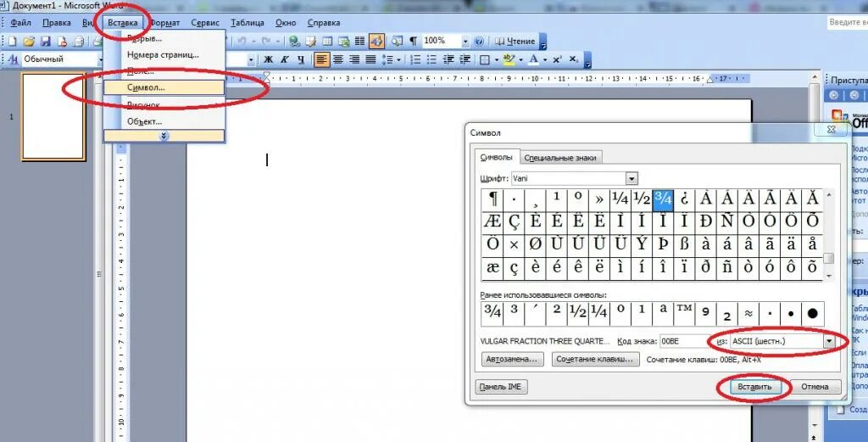Open the Сервис menu
Image resolution: width=868 pixels, height=442 pixels.
click(205, 23)
